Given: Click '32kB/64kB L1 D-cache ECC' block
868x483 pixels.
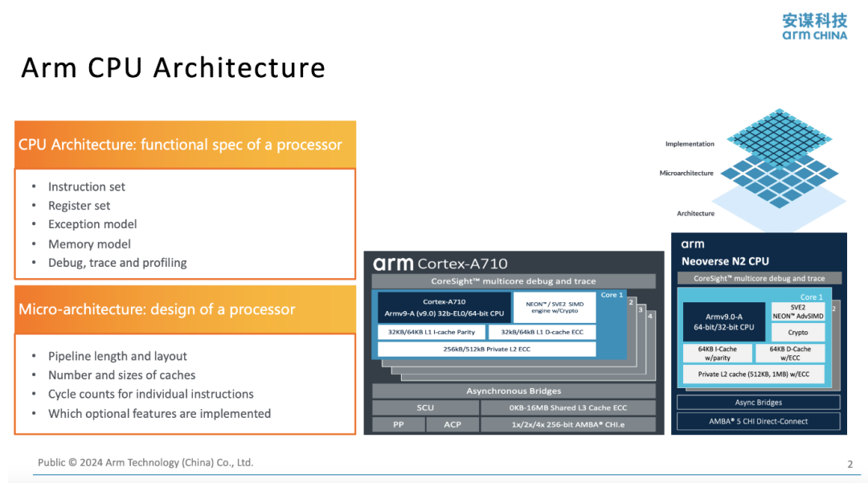Looking at the screenshot, I should [x=542, y=333].
